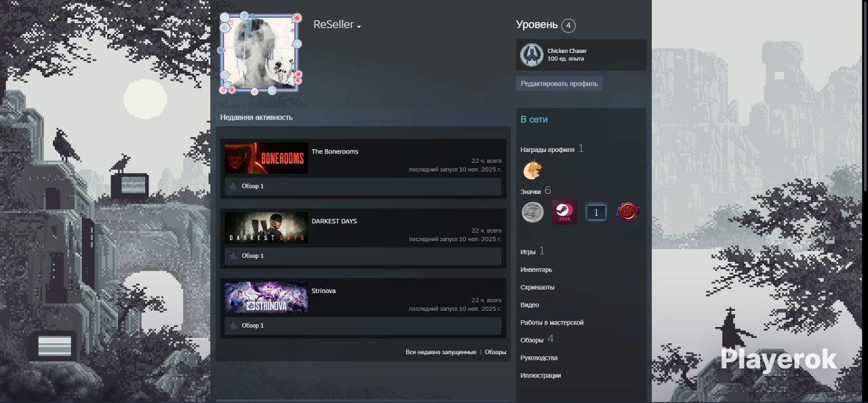
Task: Click Все недавно запущенные link
Action: click(441, 352)
